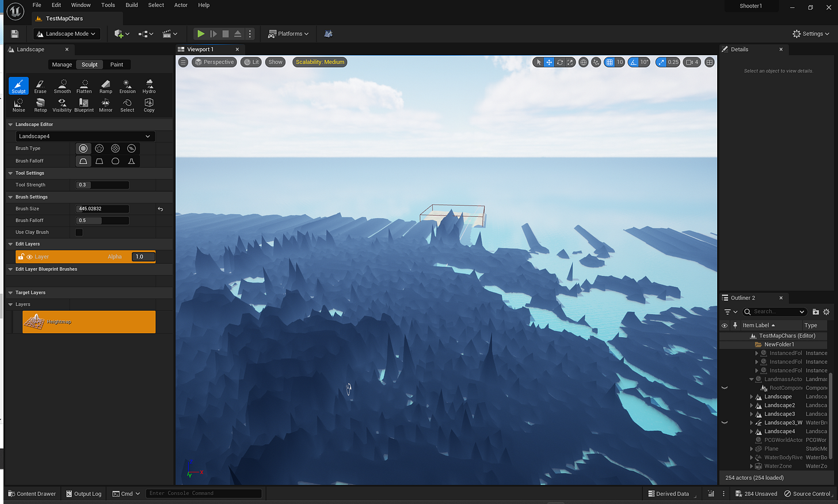Screen dimensions: 838x504
Task: Pick the landscape Select region tool
Action: coord(127,105)
